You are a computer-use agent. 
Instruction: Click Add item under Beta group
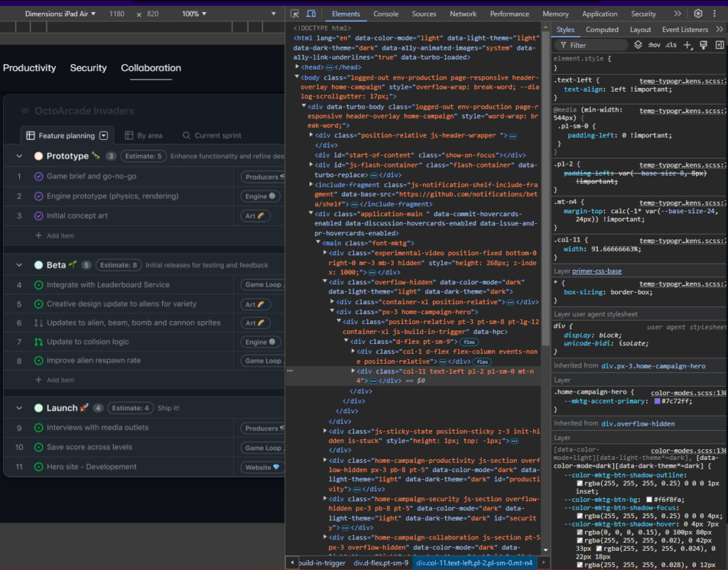pyautogui.click(x=55, y=380)
